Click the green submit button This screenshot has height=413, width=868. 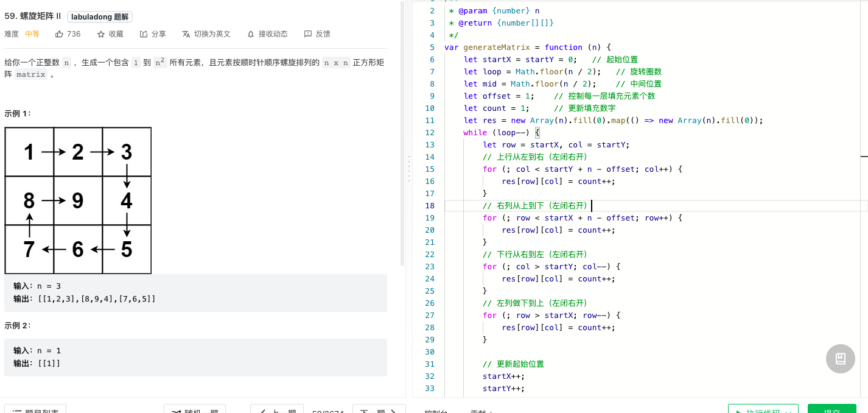point(832,408)
